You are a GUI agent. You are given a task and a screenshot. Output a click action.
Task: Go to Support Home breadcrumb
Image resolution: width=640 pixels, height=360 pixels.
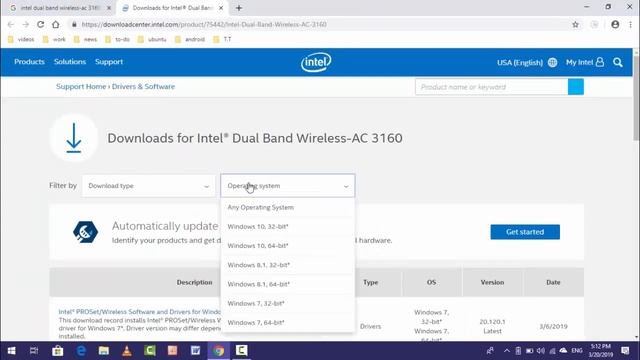coord(81,87)
